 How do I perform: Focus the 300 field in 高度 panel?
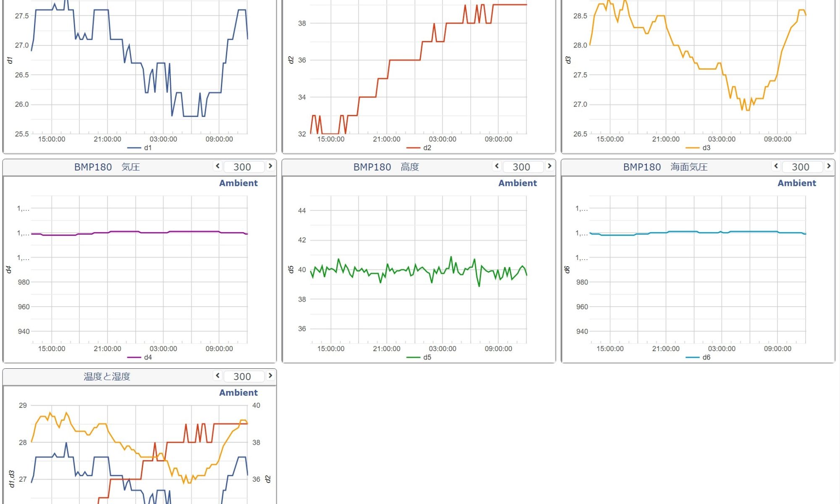click(522, 167)
